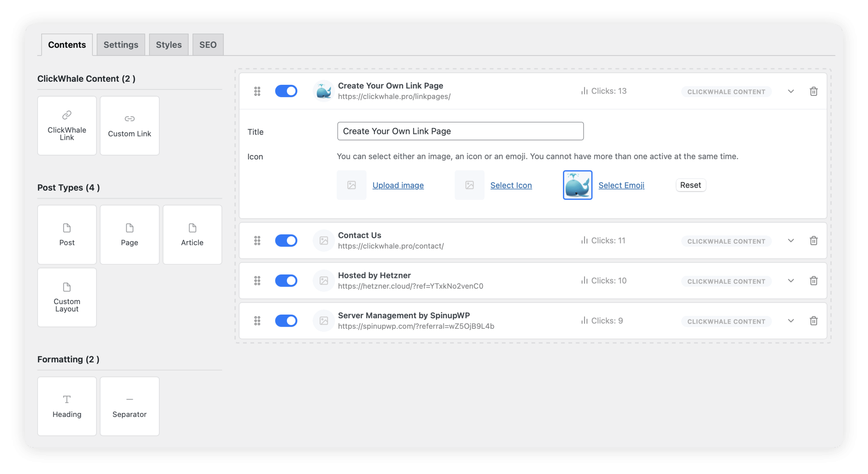Viewport: 868px width, 474px height.
Task: Switch to the Contents tab
Action: 67,44
